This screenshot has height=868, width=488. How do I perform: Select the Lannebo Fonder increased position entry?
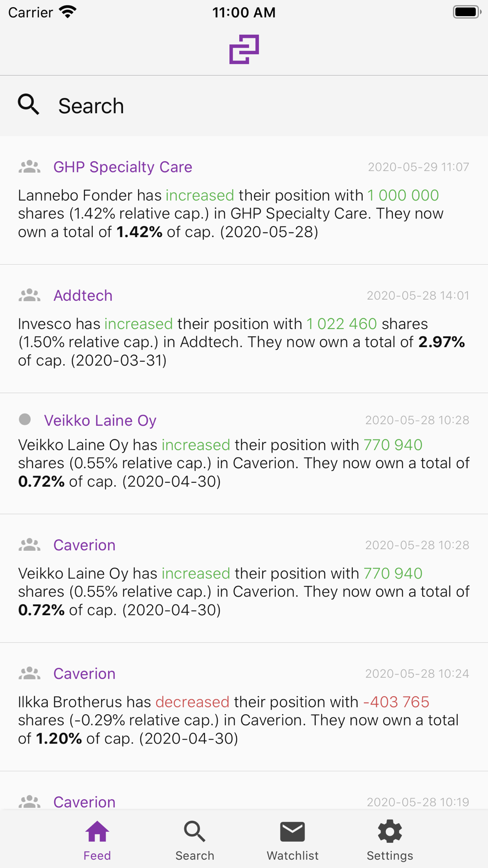[x=232, y=213]
